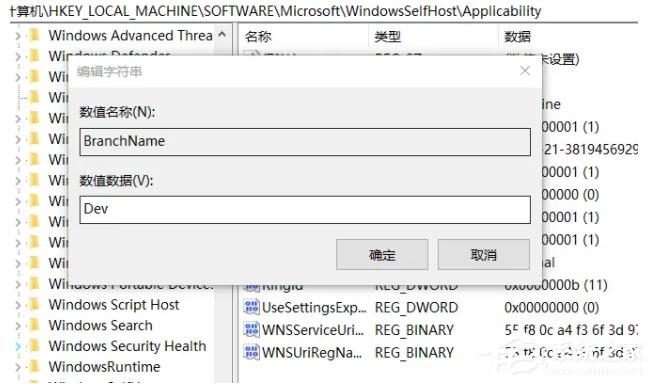The height and width of the screenshot is (384, 652).
Task: Click the 确定 button in the dialog
Action: (382, 254)
